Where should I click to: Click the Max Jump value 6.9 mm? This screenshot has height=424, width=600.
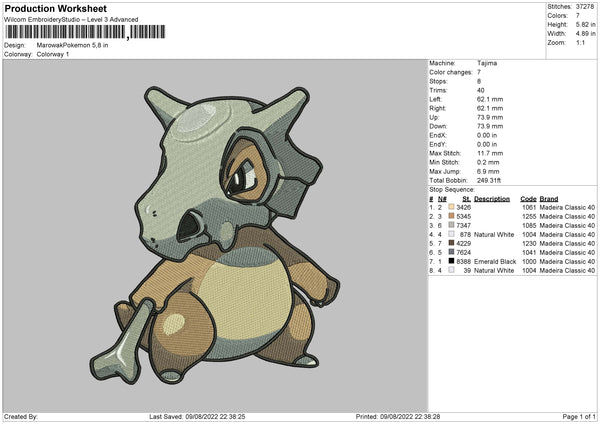(x=488, y=171)
